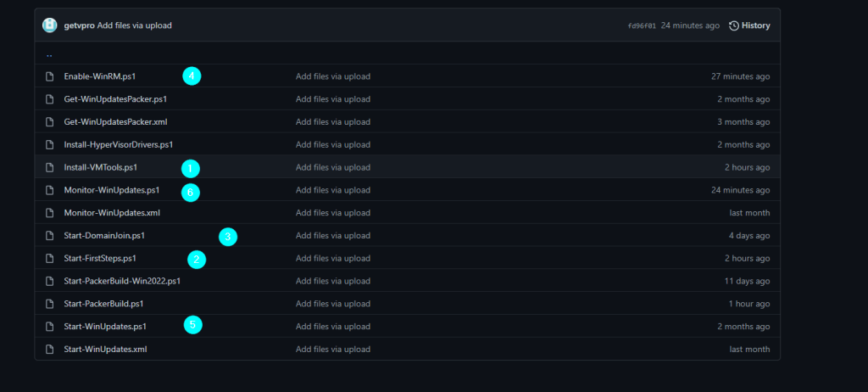868x392 pixels.
Task: Click file icon beside Get-WinUpdatesPacker.xml
Action: click(x=50, y=121)
